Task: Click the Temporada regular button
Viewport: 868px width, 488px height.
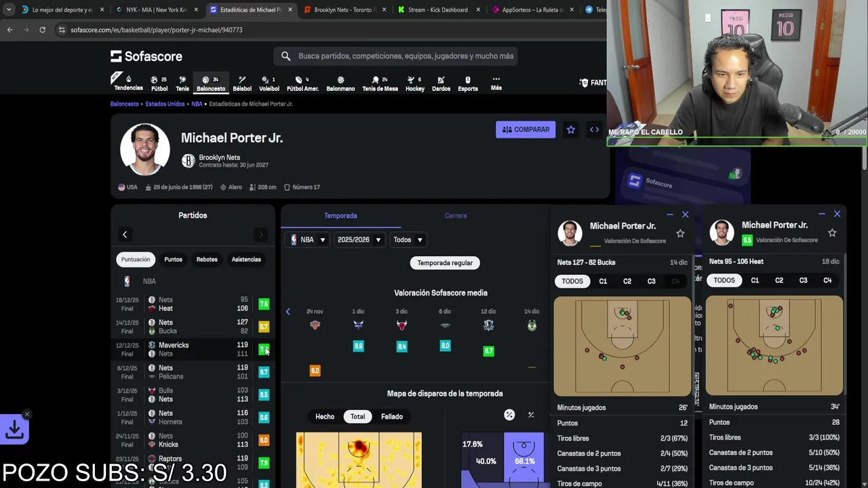Action: click(445, 263)
